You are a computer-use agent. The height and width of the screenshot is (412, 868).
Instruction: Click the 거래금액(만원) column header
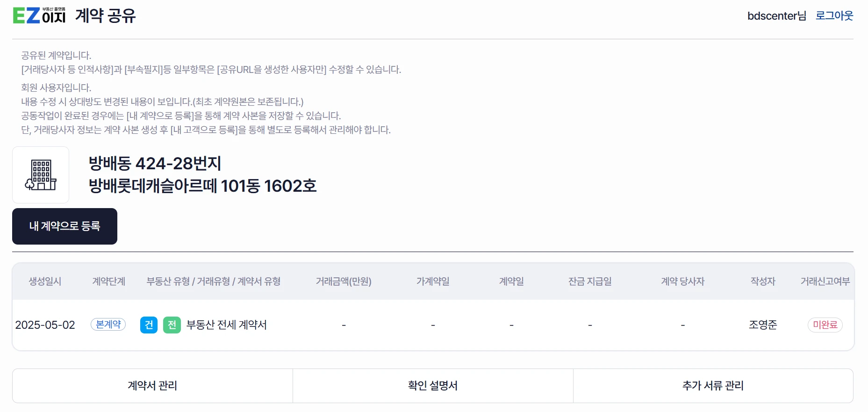344,282
